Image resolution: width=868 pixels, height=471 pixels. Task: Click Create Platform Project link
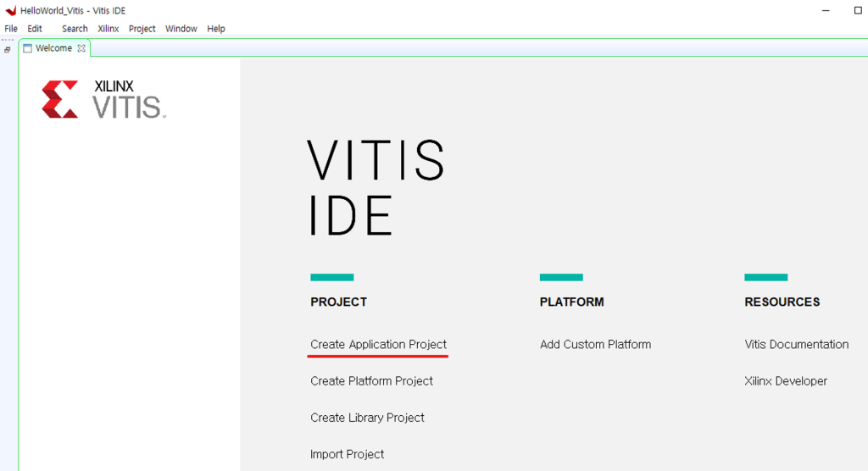point(371,381)
